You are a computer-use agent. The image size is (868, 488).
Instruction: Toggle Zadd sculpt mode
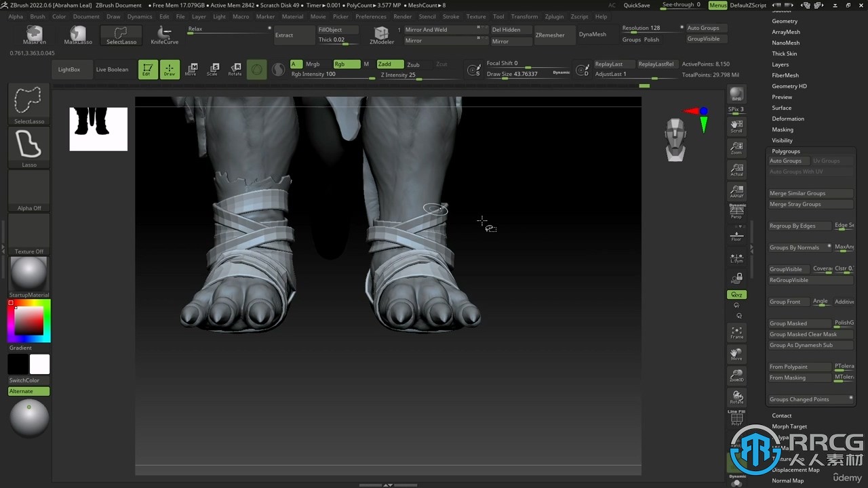coord(390,64)
